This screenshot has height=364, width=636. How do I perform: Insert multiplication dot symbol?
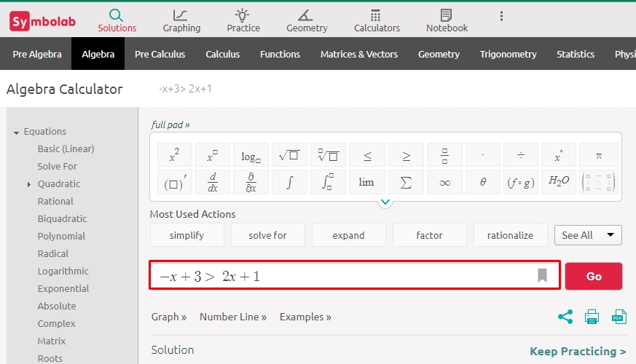point(483,155)
